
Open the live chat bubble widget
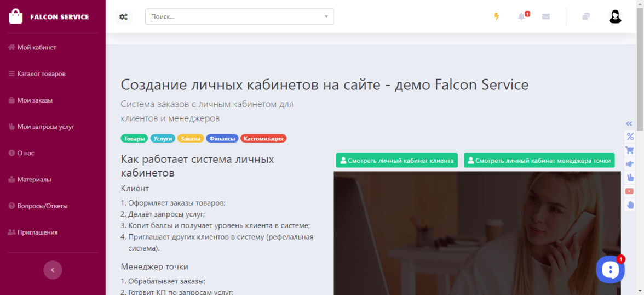tap(610, 269)
